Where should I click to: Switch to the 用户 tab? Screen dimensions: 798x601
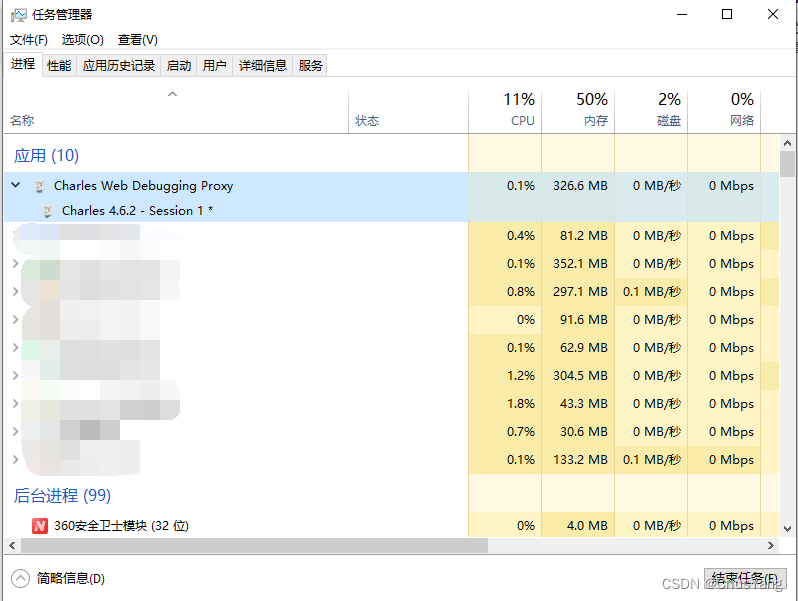(214, 66)
